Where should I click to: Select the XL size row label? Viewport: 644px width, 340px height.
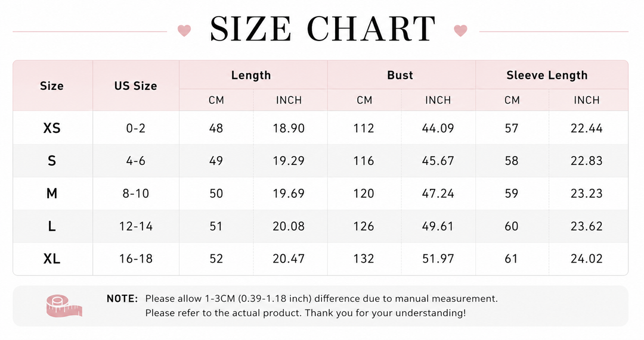(52, 258)
